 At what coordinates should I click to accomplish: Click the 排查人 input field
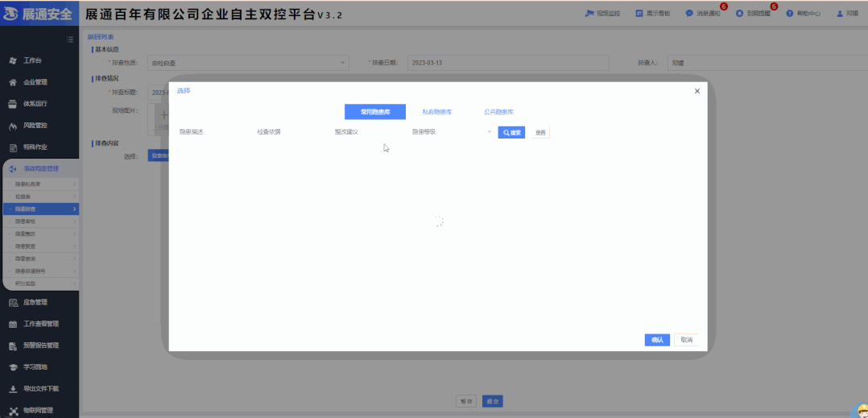(x=767, y=63)
